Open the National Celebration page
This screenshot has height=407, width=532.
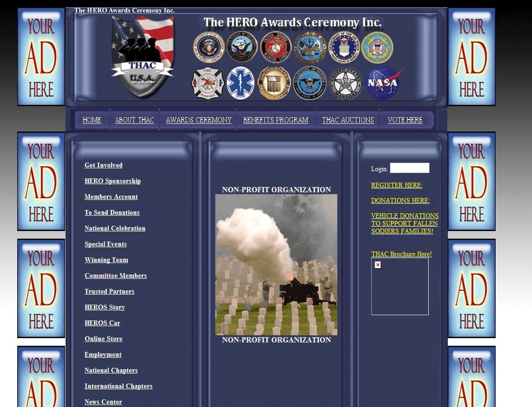[x=115, y=228]
